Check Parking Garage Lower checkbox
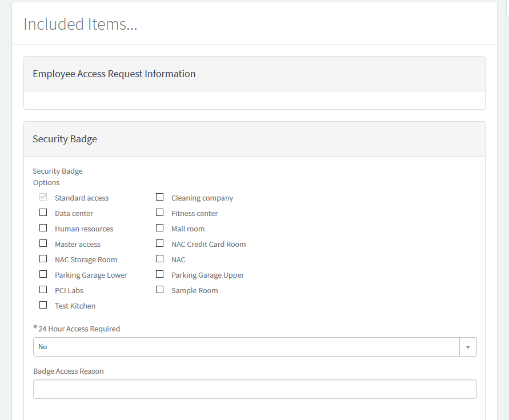Viewport: 509px width, 420px height. pyautogui.click(x=43, y=274)
